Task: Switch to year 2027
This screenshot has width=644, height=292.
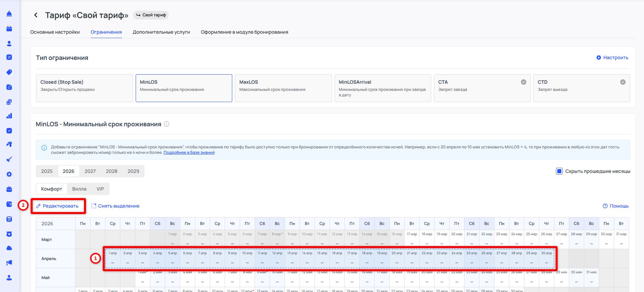Action: click(x=90, y=171)
